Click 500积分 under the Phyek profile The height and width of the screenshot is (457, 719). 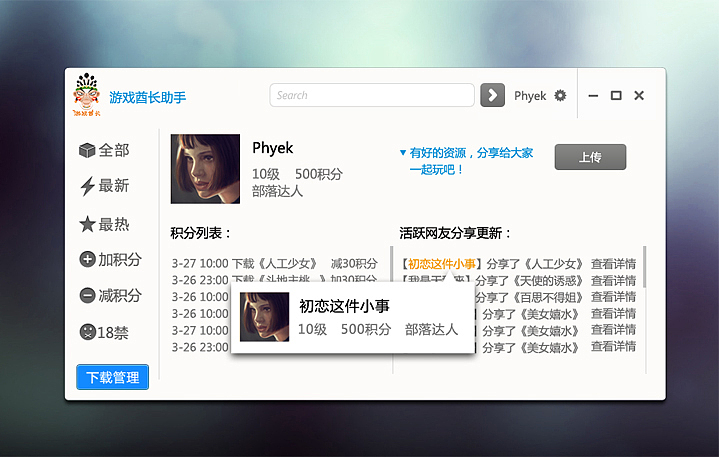[x=319, y=174]
